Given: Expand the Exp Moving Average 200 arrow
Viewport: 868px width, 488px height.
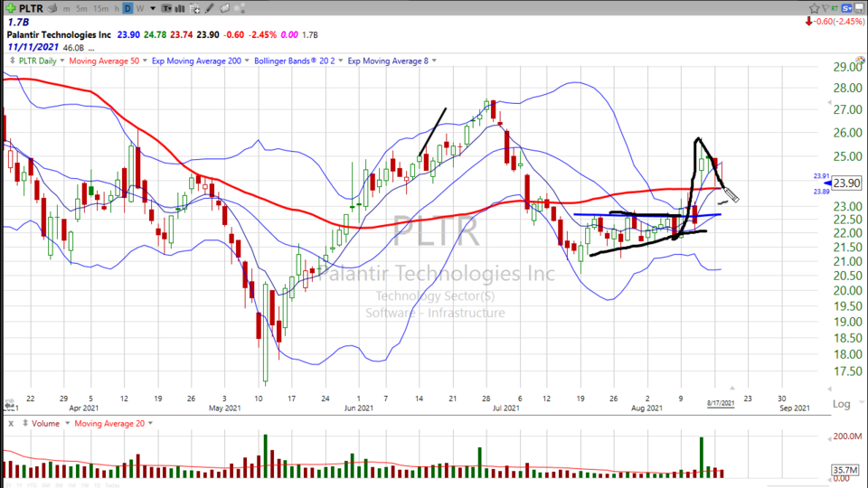Looking at the screenshot, I should (247, 61).
